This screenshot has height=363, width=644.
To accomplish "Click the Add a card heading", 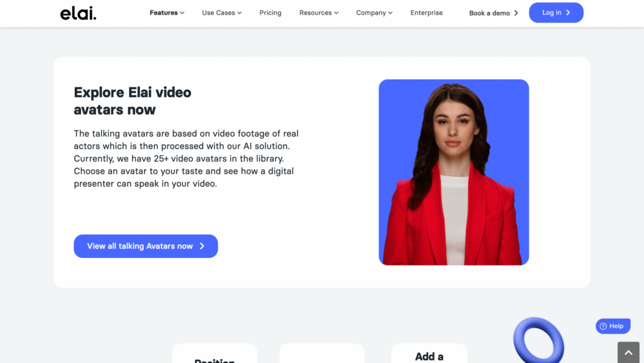I will click(429, 357).
